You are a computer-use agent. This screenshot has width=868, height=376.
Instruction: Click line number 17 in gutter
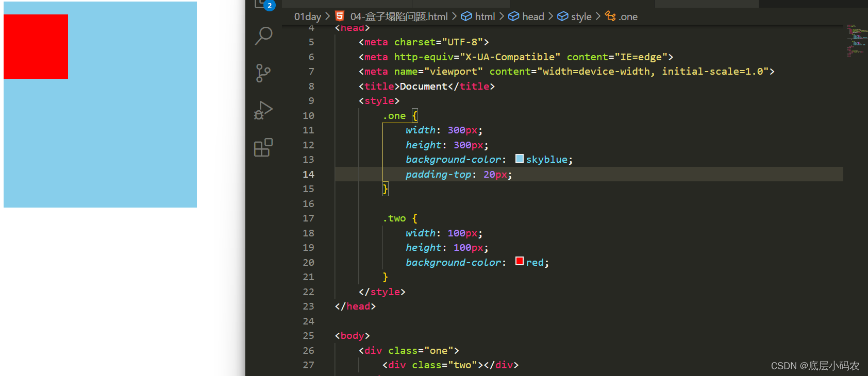(x=308, y=218)
